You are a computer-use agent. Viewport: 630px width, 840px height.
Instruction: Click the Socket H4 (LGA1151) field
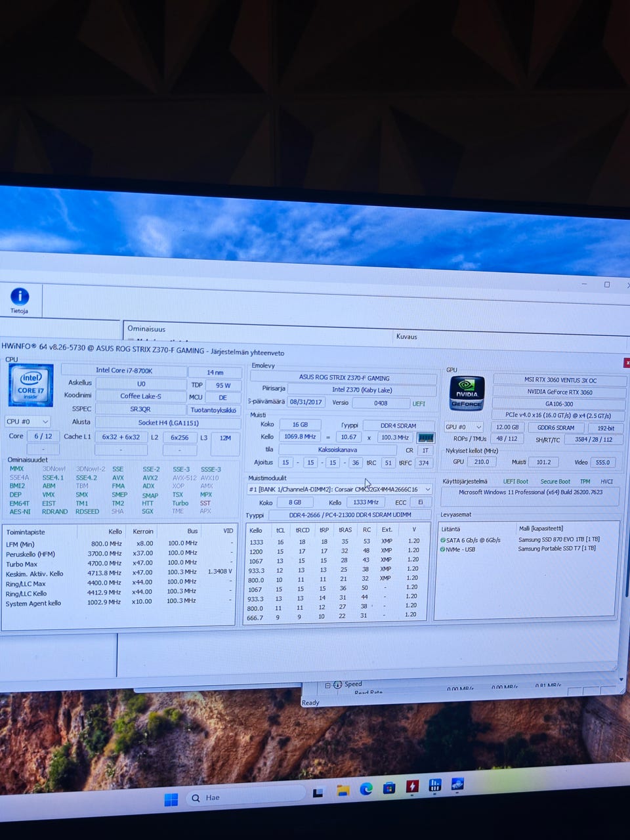coord(168,423)
